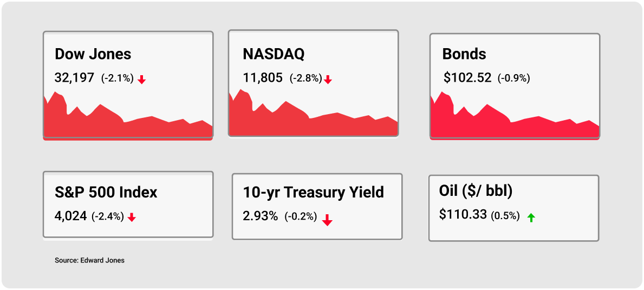644x290 pixels.
Task: Click the oil price $110.33
Action: 463,214
